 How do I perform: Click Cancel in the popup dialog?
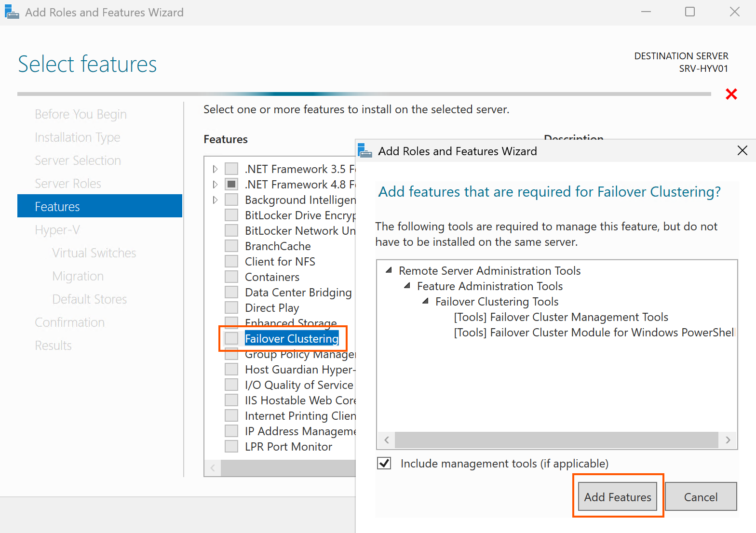click(701, 497)
